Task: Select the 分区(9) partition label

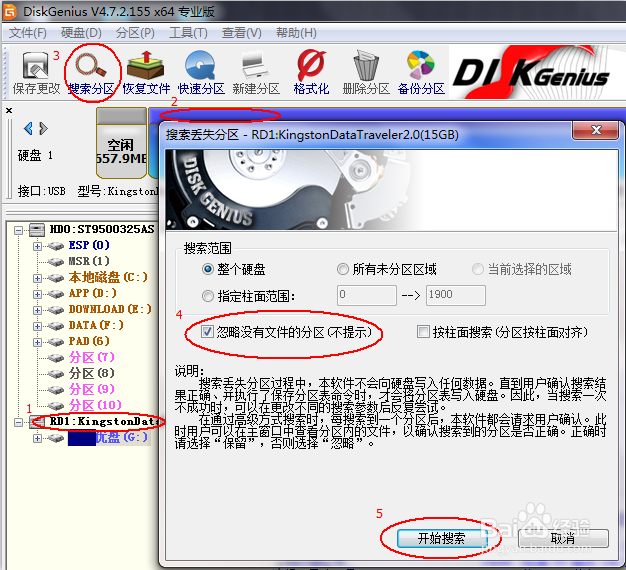Action: pos(91,389)
